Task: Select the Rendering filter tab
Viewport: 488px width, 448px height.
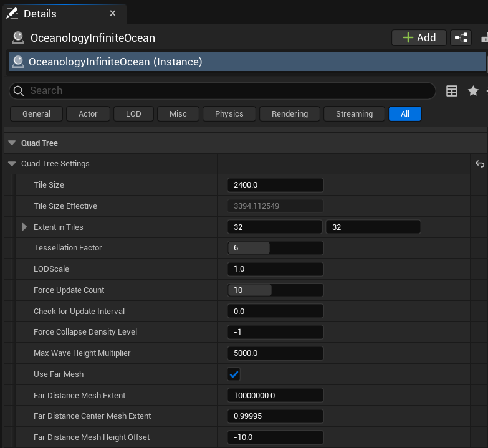Action: click(x=290, y=114)
